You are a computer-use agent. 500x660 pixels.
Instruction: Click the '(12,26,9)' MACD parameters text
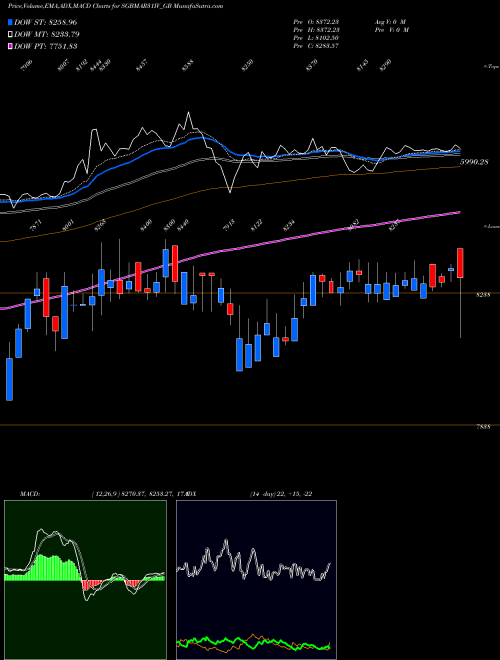tap(104, 494)
